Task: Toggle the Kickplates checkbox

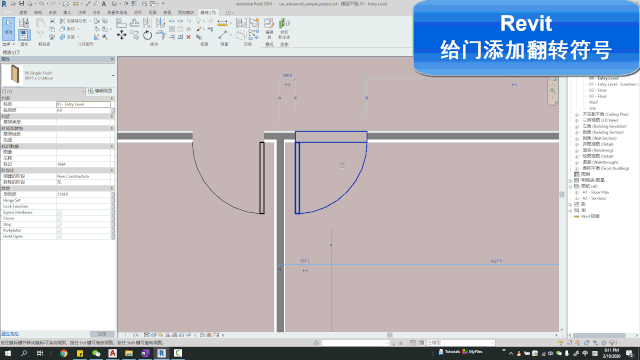Action: click(59, 230)
